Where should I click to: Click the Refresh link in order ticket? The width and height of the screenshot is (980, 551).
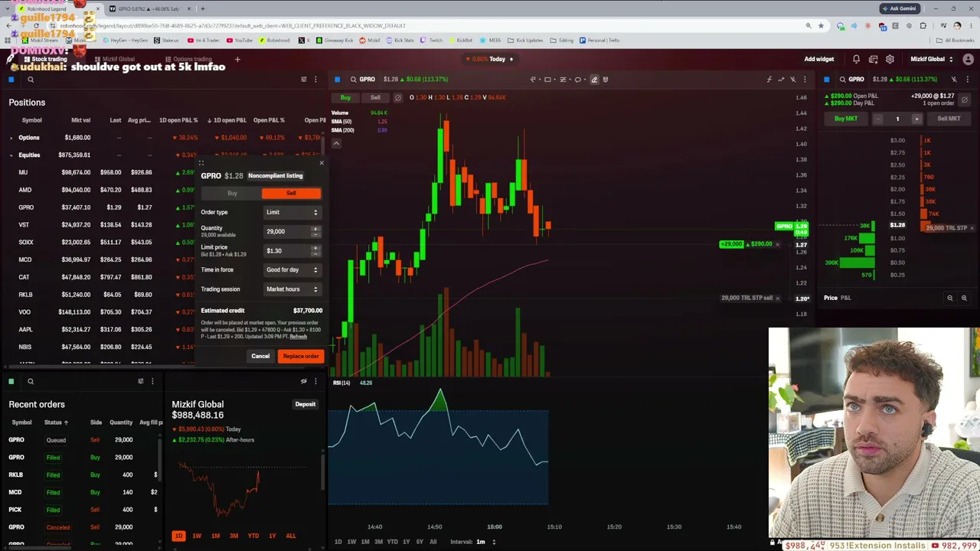[299, 337]
